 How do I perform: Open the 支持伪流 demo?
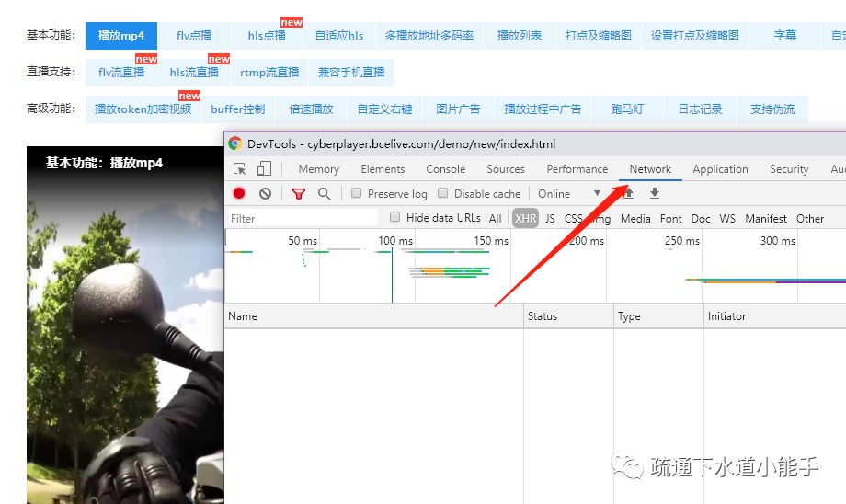click(772, 109)
